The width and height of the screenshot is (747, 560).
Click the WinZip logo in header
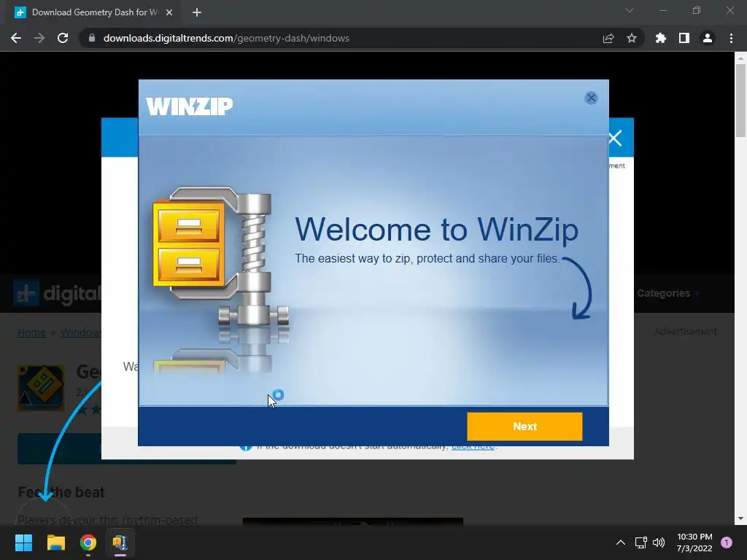coord(189,106)
